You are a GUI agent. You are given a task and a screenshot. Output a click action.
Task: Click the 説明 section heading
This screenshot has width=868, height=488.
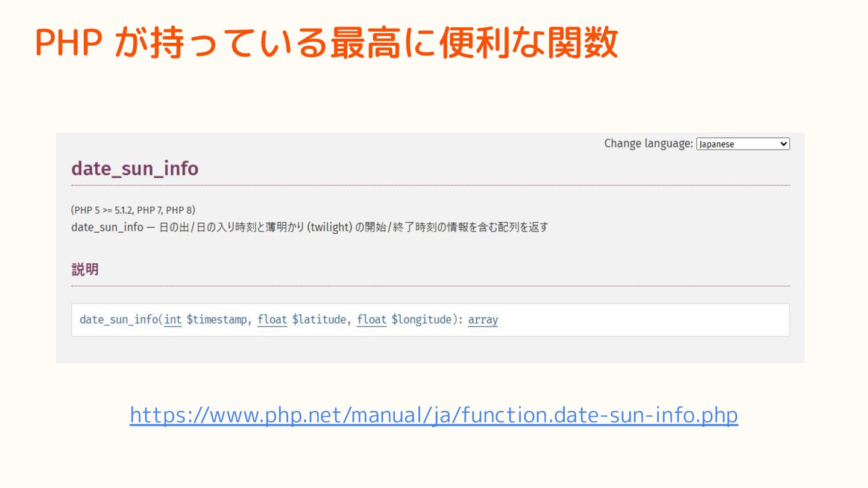(85, 269)
